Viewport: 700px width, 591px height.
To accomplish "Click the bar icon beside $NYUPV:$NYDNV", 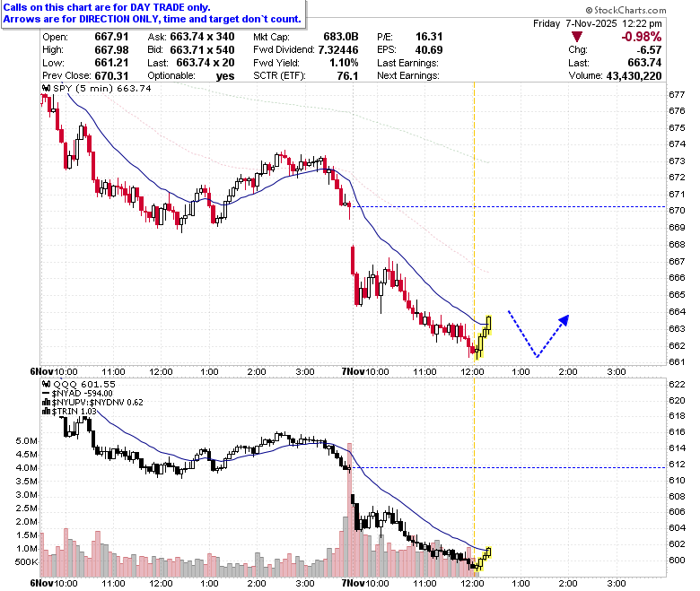I will 47,403.
